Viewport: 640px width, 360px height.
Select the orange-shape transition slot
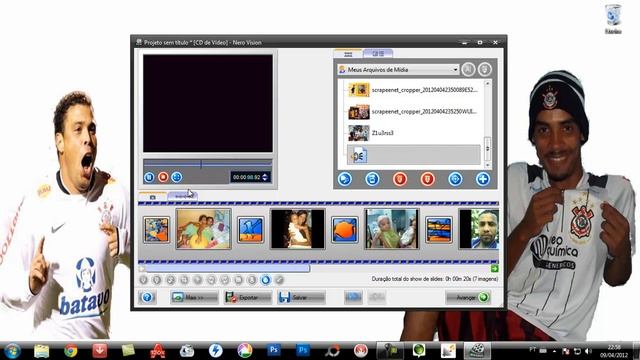[345, 230]
